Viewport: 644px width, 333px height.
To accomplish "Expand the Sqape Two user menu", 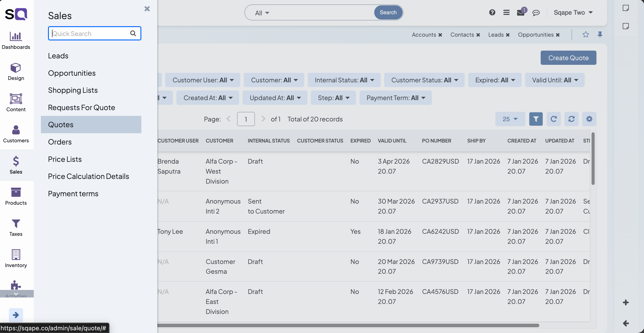I will [x=573, y=12].
